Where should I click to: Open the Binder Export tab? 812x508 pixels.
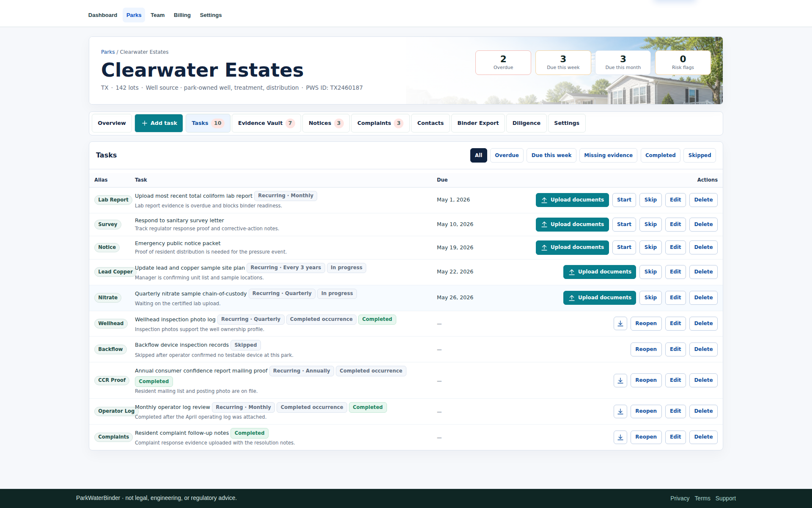478,123
